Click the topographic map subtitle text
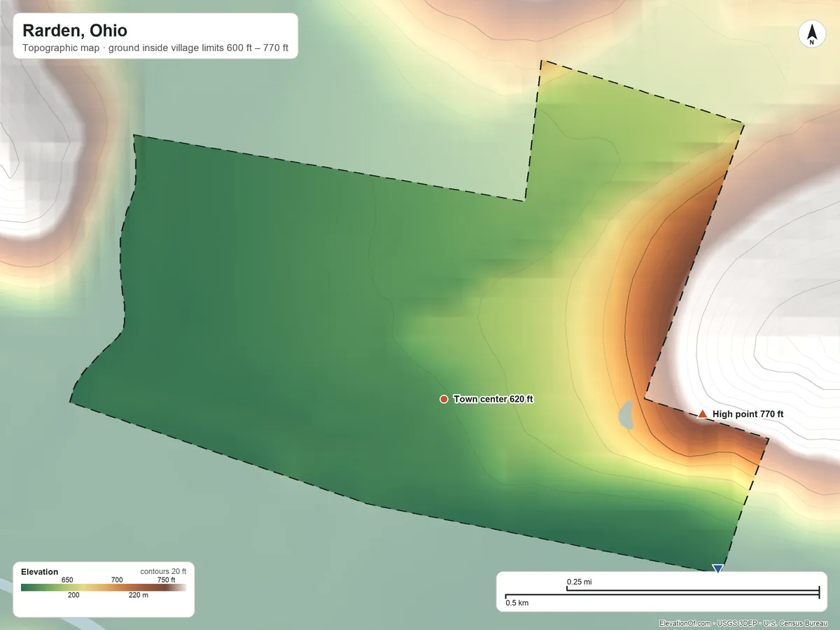The image size is (840, 630). (x=155, y=49)
